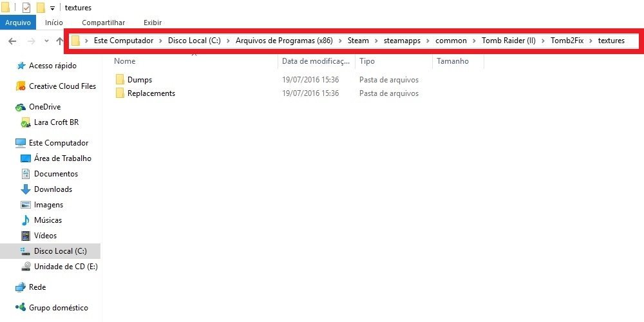Open the Replacements folder
This screenshot has width=644, height=322.
[x=151, y=93]
